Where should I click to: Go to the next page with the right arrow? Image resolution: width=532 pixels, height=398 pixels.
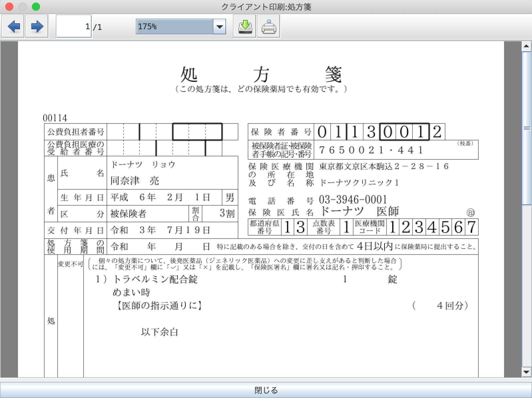pos(37,26)
